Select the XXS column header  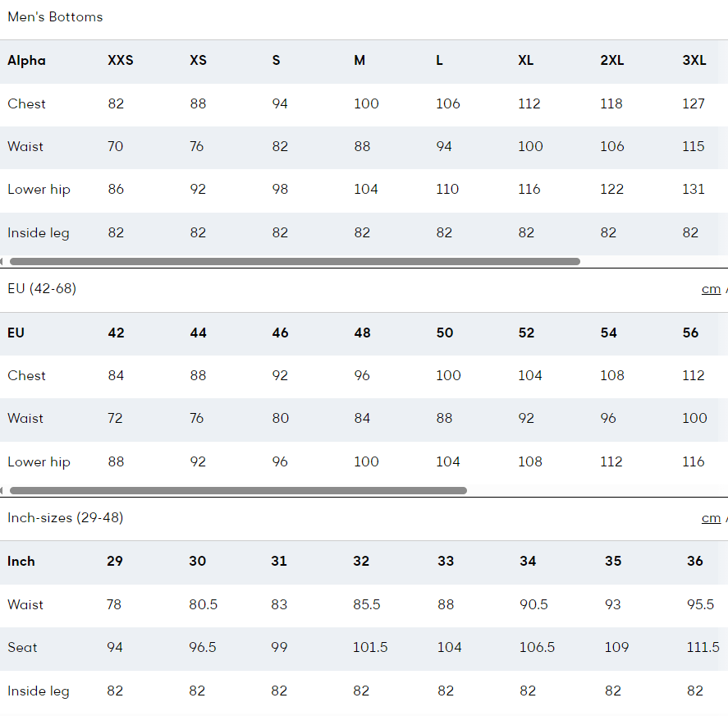tap(121, 61)
